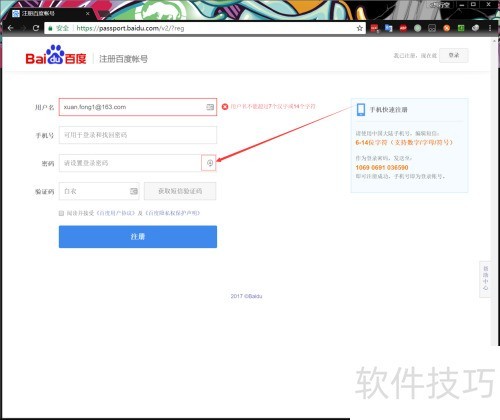Click the 2017 ©Baidu footer text

pos(246,296)
